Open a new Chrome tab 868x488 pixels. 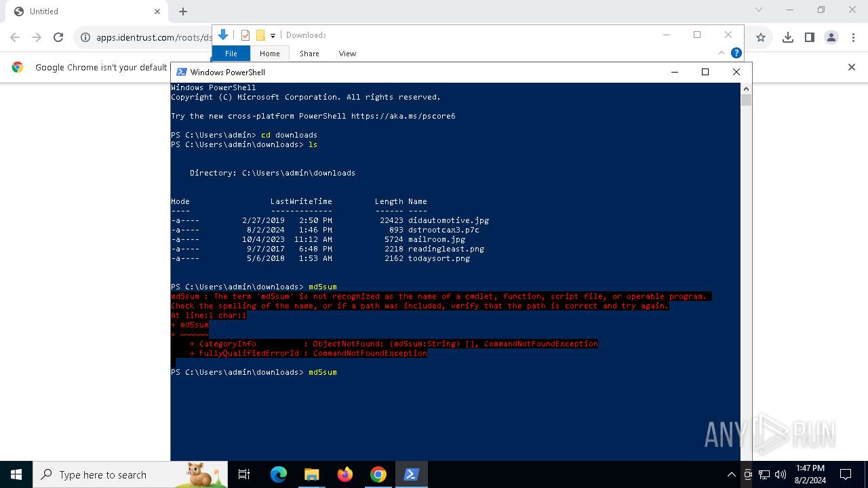pos(183,12)
